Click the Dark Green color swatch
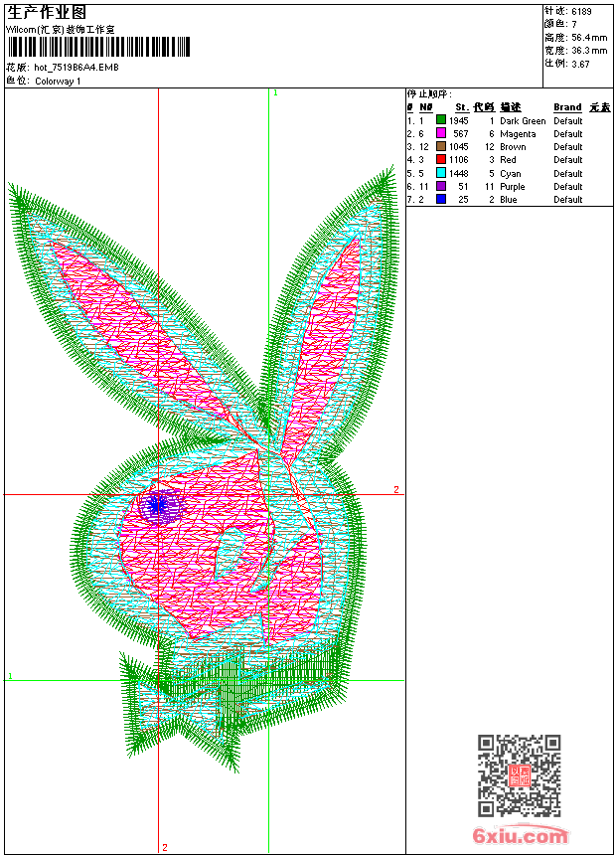The height and width of the screenshot is (855, 616). [441, 120]
